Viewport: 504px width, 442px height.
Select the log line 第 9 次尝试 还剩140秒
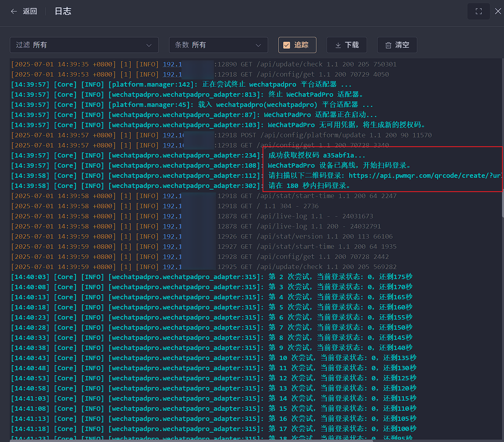click(x=211, y=348)
